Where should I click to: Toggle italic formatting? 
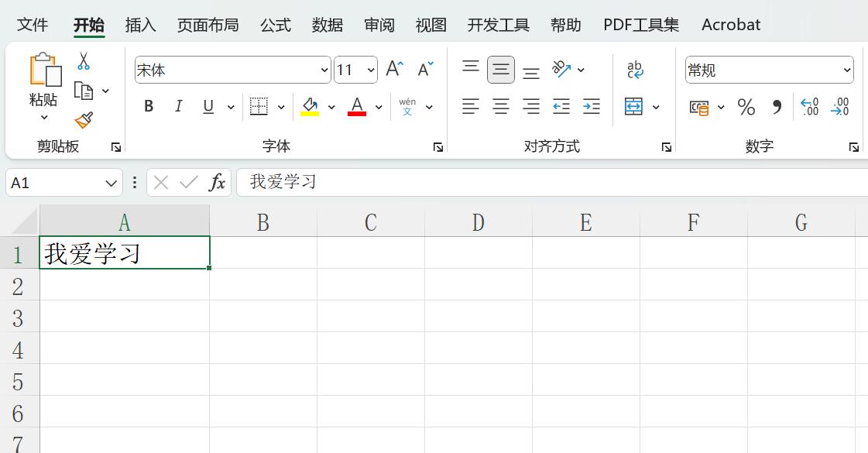coord(178,106)
